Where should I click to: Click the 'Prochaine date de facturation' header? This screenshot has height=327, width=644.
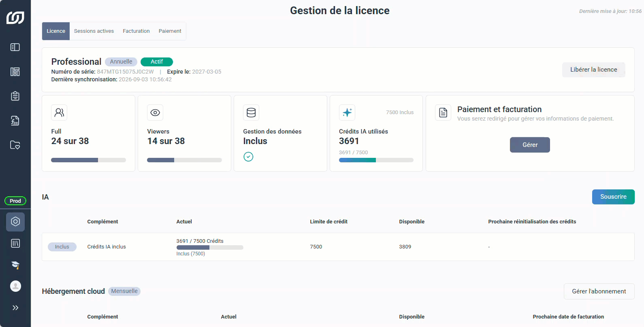[x=568, y=317]
